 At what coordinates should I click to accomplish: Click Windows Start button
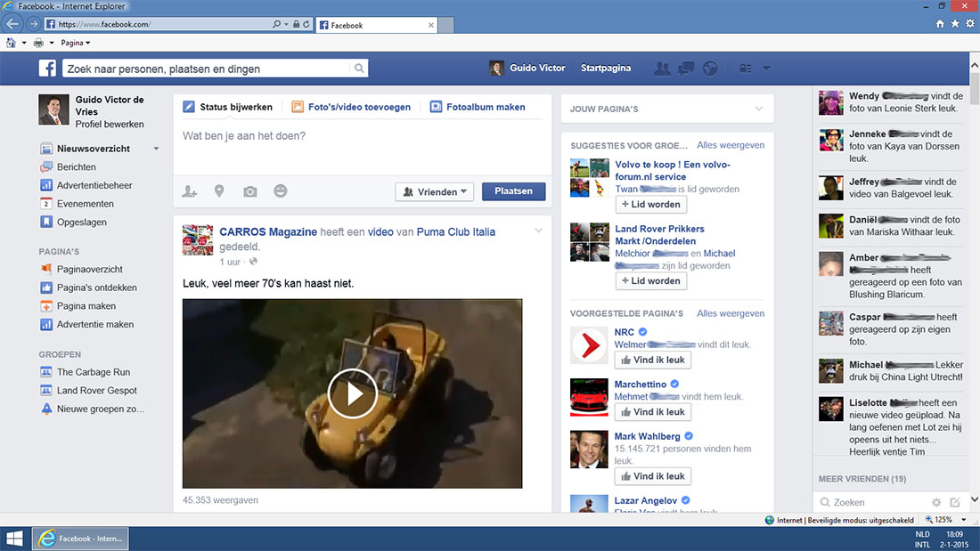pyautogui.click(x=14, y=539)
